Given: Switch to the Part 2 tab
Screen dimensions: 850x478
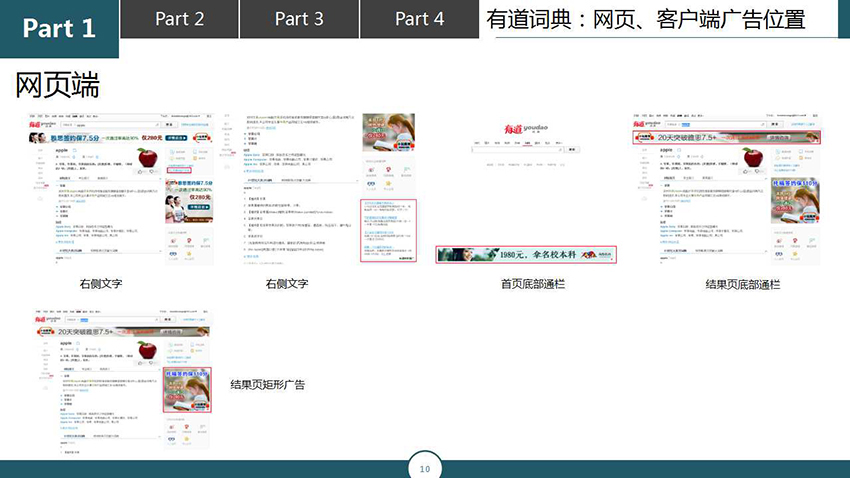Looking at the screenshot, I should pyautogui.click(x=179, y=19).
